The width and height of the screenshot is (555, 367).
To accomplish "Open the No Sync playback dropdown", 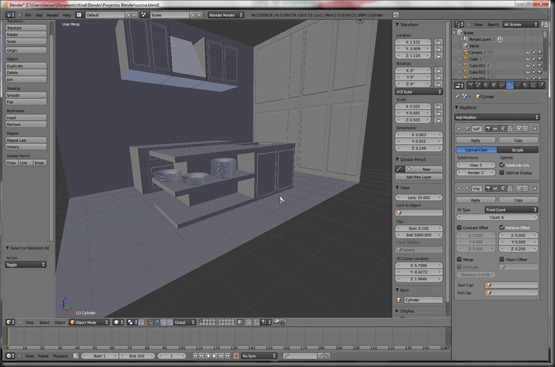I will pos(258,356).
